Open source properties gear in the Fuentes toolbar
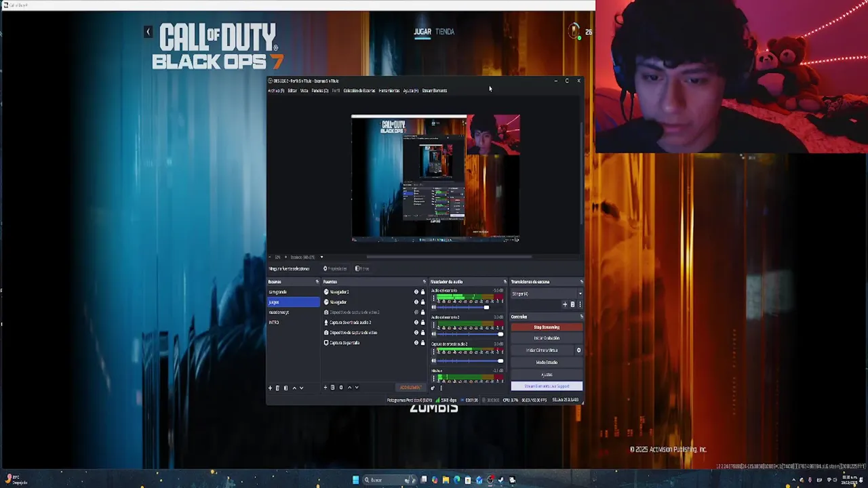This screenshot has height=488, width=868. (x=341, y=387)
